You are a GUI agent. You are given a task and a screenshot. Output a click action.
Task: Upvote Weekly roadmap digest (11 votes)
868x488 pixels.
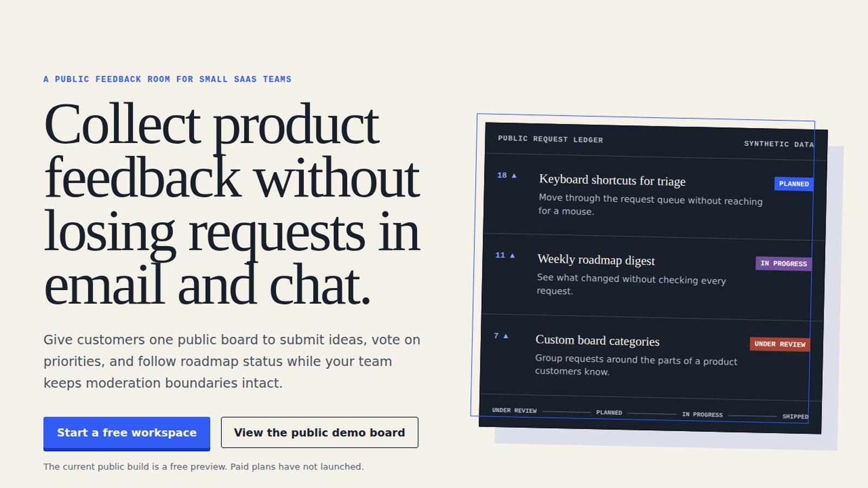click(x=505, y=255)
